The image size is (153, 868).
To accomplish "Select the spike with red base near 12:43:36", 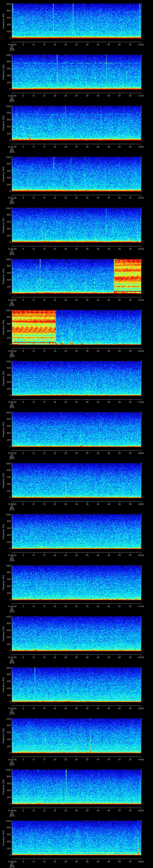I will [x=90, y=736].
